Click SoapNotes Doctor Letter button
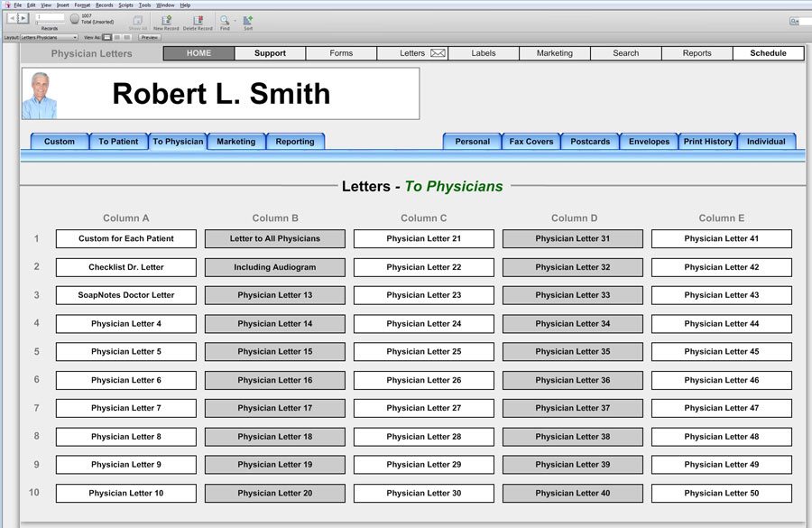Screen dimensions: 812x528 tap(126, 295)
